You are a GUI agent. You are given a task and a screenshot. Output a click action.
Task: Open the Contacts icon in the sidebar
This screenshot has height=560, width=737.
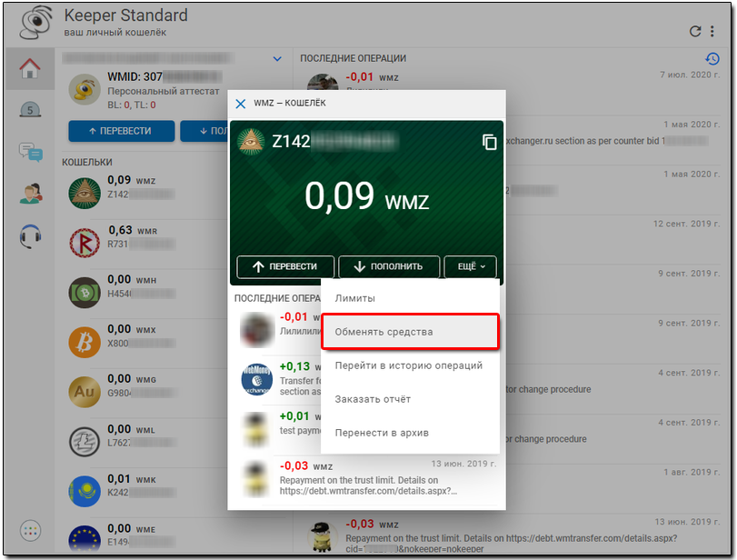pos(31,194)
